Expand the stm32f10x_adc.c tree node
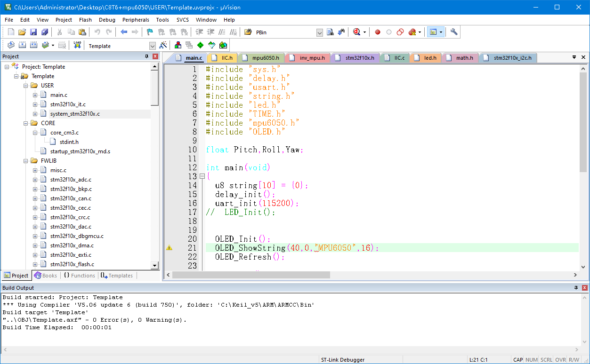Viewport: 590px width, 364px height. click(35, 180)
